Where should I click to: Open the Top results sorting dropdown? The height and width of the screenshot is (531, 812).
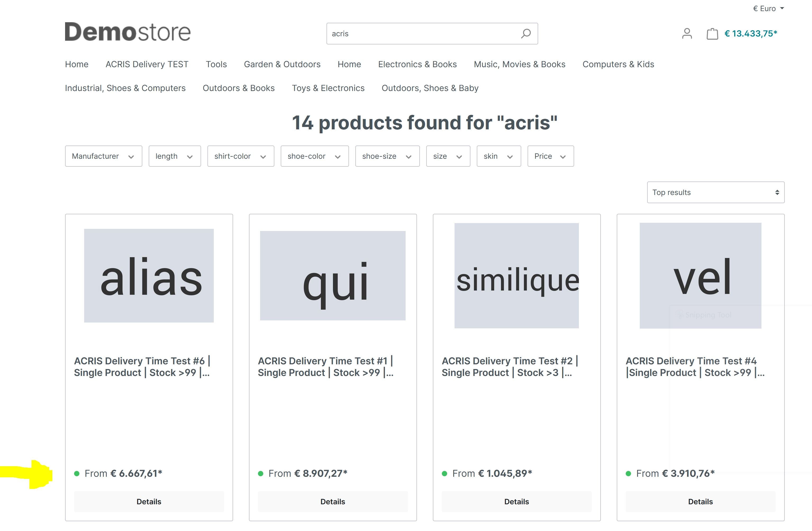coord(715,192)
